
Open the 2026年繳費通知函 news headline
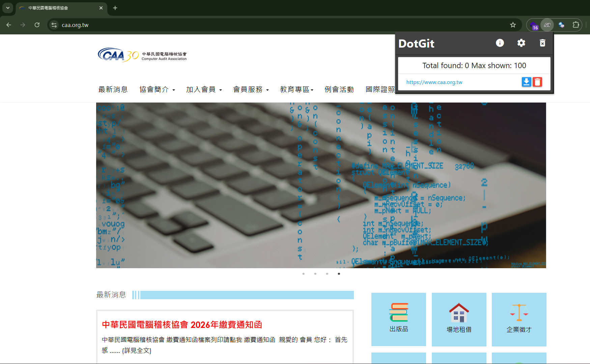click(182, 325)
